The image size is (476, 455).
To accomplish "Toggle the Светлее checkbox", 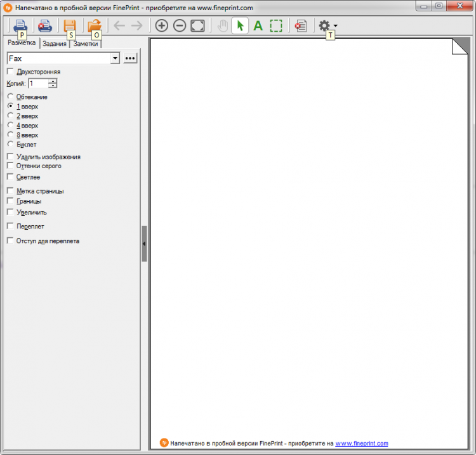I will pos(10,176).
